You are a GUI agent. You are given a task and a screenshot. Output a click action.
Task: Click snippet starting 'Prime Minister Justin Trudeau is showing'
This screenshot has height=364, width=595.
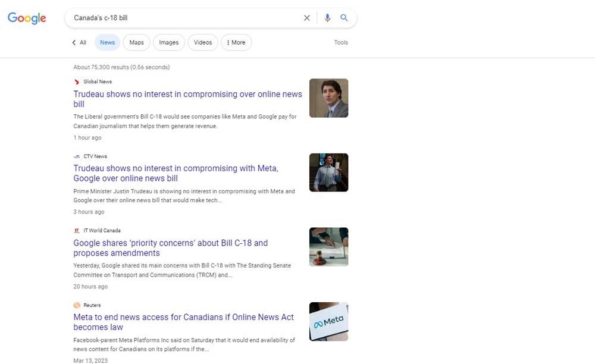184,196
